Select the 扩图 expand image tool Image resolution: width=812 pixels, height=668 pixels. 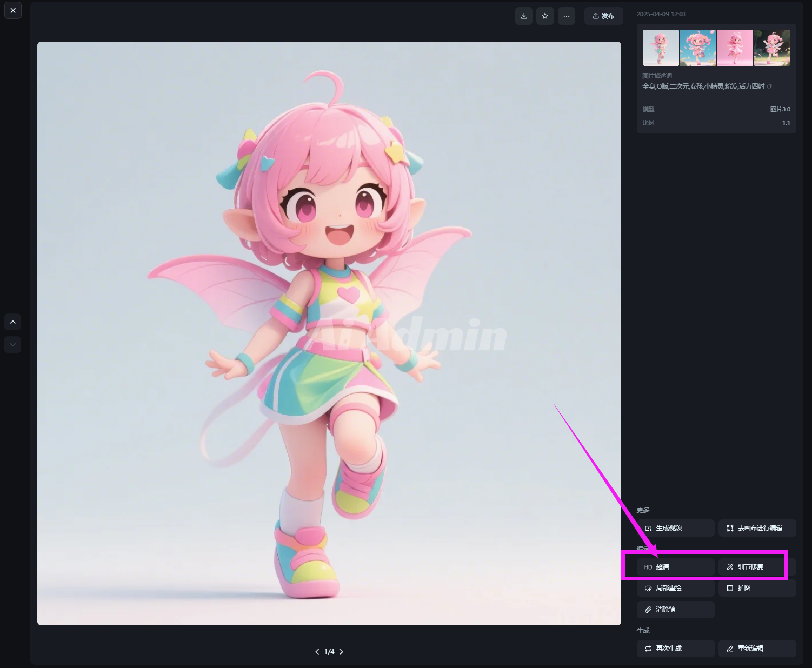pyautogui.click(x=757, y=588)
